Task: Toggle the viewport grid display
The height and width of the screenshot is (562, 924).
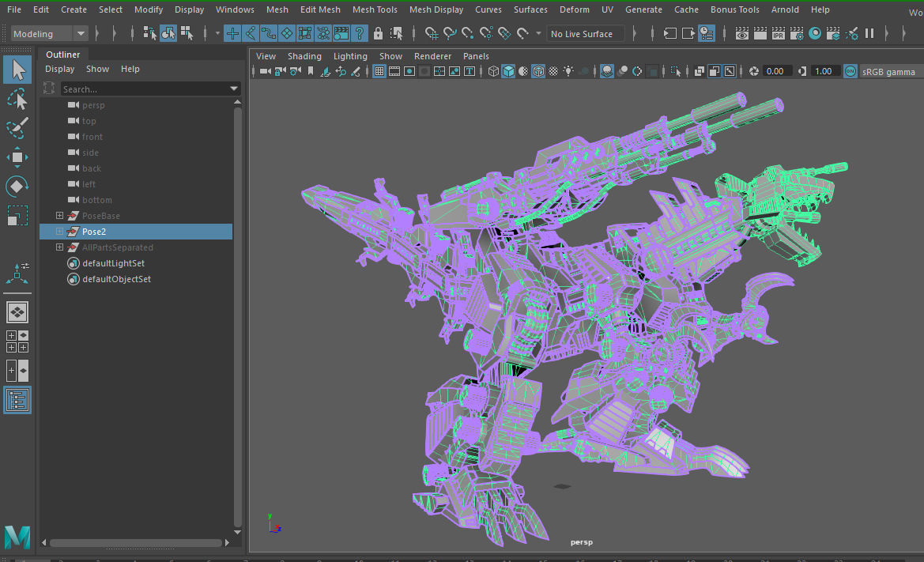Action: 379,71
